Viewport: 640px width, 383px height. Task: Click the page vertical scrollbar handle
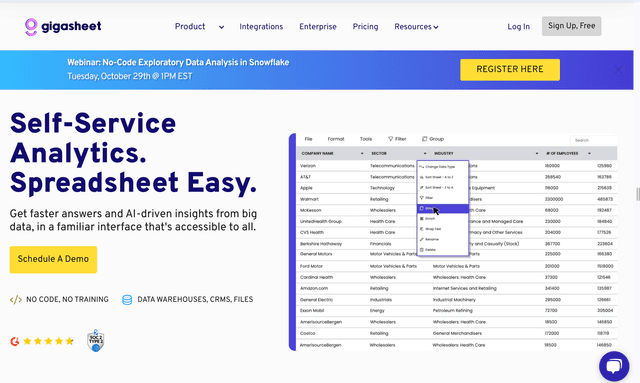638,194
